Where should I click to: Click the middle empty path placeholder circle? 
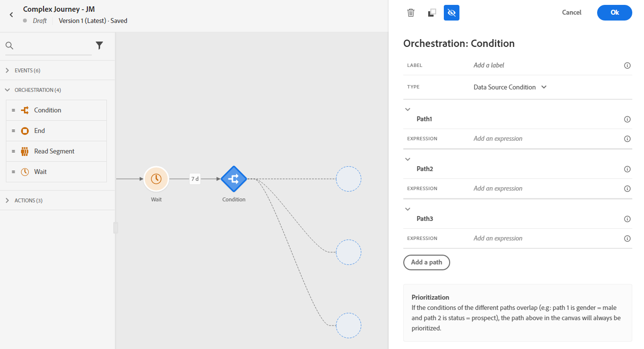[x=349, y=252]
